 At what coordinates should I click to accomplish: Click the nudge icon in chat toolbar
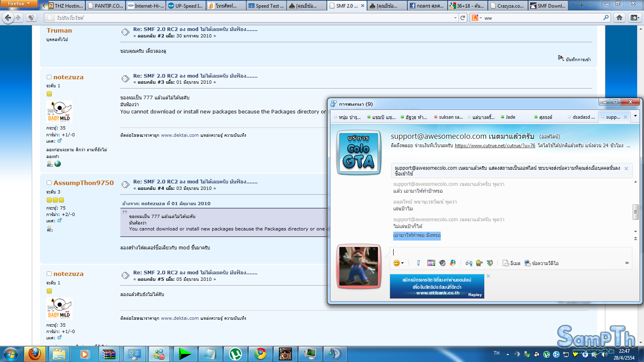coord(419,263)
